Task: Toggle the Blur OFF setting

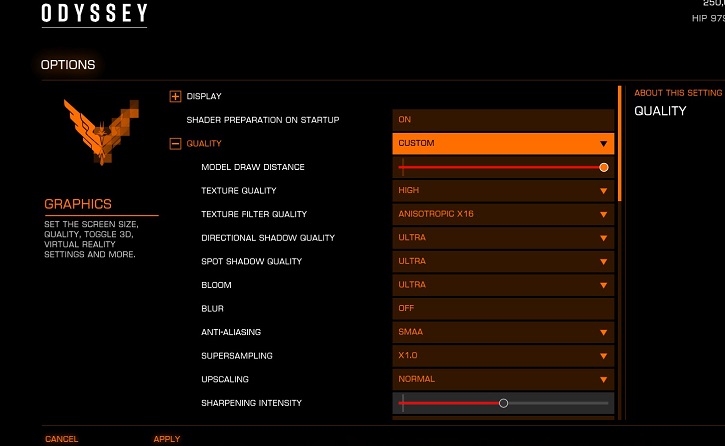Action: tap(503, 308)
